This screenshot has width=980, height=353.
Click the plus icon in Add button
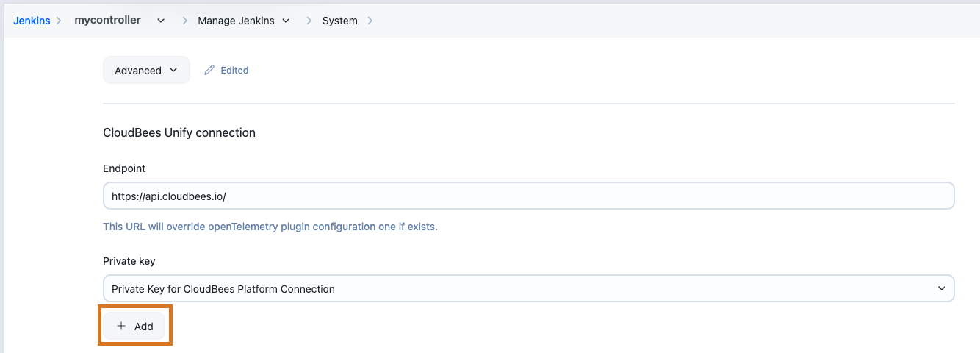121,327
